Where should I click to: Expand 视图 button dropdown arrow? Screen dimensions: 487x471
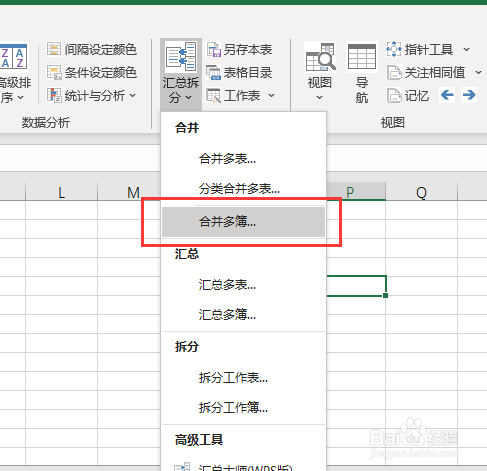pos(319,97)
